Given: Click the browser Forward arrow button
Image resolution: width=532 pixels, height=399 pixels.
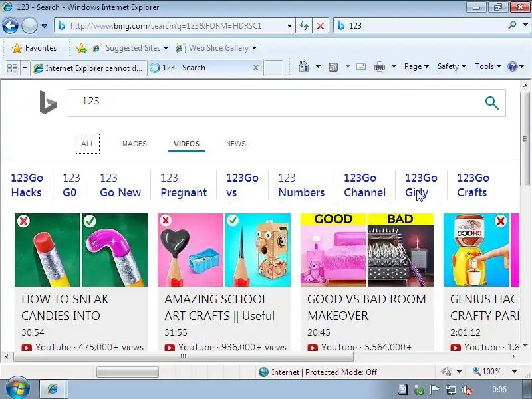Looking at the screenshot, I should [x=29, y=25].
